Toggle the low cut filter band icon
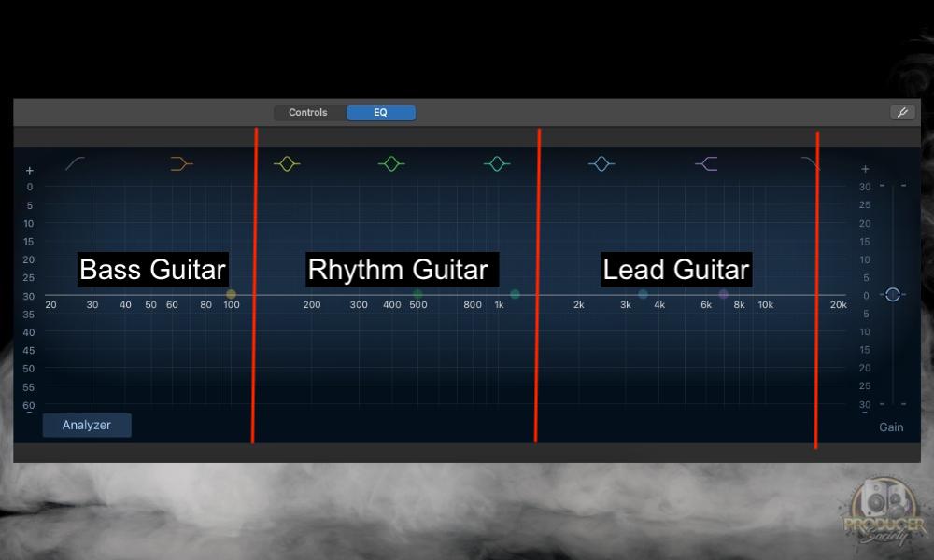The width and height of the screenshot is (934, 560). point(75,163)
